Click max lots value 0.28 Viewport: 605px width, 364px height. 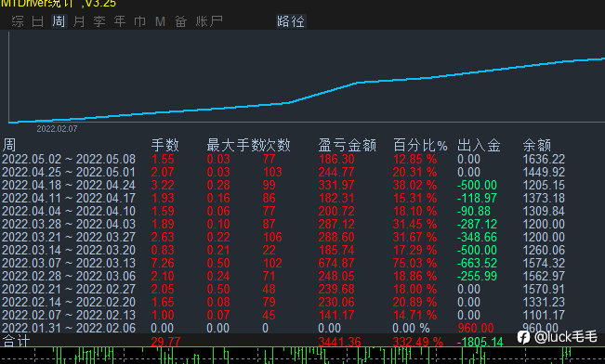tap(218, 185)
